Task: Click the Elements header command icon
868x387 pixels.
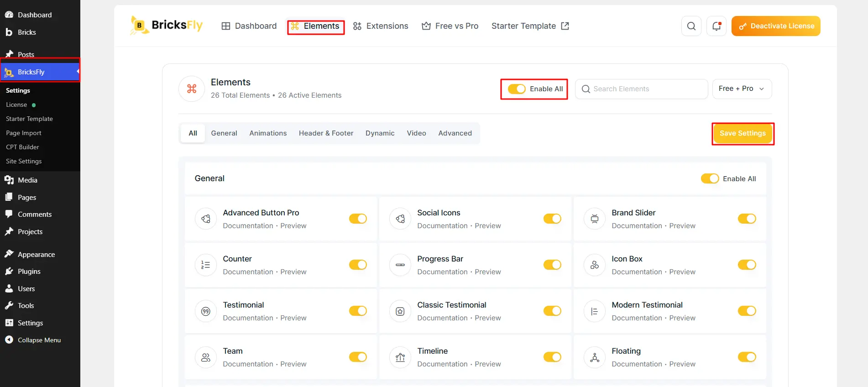Action: [x=192, y=89]
